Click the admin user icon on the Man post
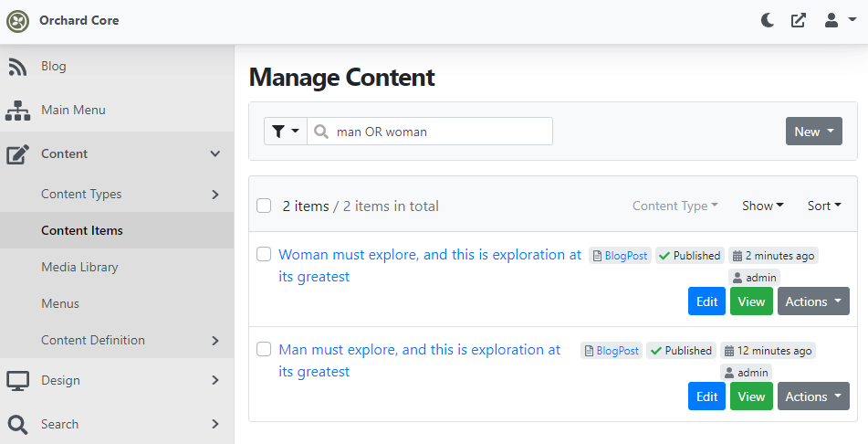This screenshot has height=444, width=868. pos(729,373)
